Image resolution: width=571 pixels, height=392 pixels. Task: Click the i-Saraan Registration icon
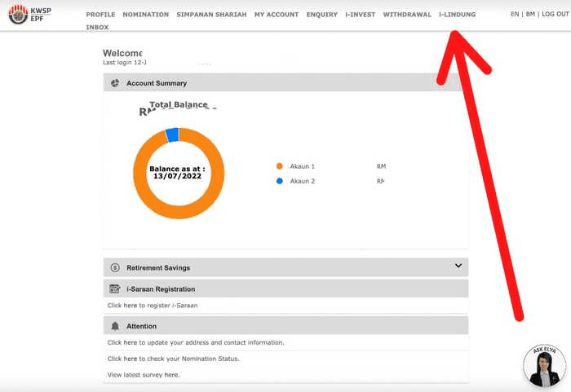(x=115, y=289)
